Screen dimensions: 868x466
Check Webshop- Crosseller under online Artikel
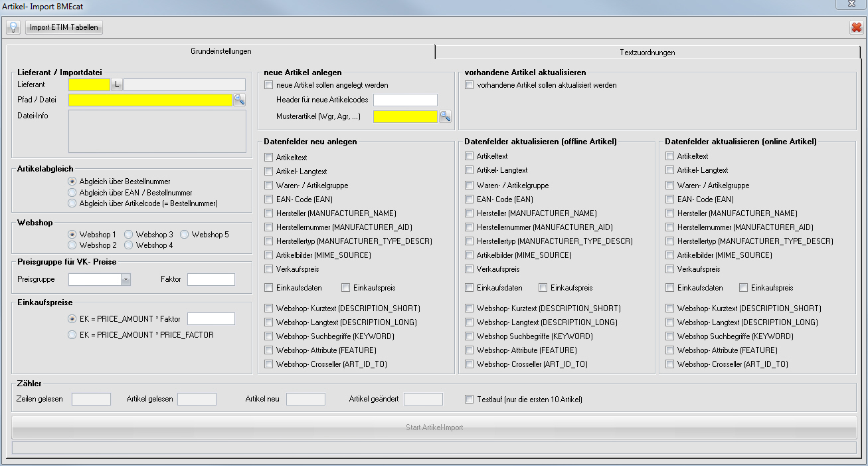pyautogui.click(x=670, y=364)
